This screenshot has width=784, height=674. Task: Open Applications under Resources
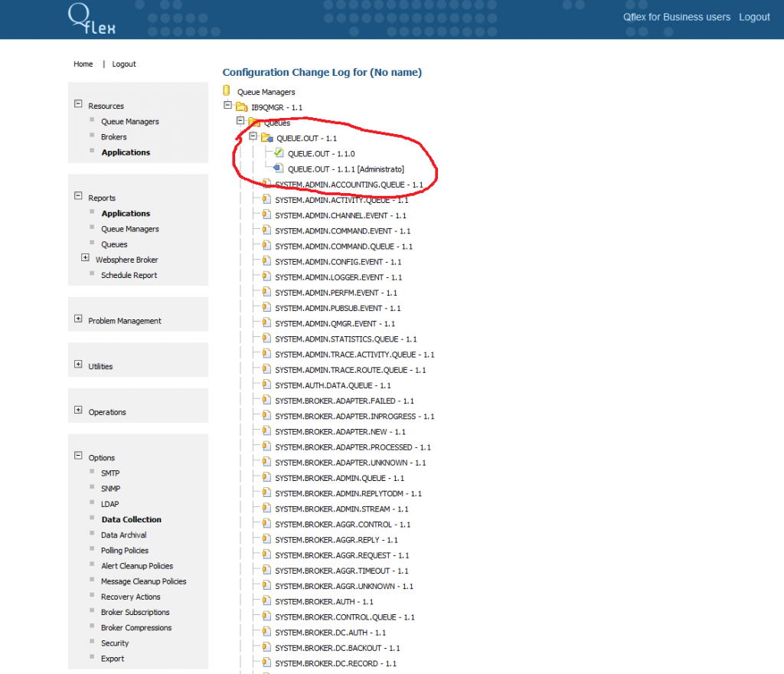pyautogui.click(x=126, y=152)
